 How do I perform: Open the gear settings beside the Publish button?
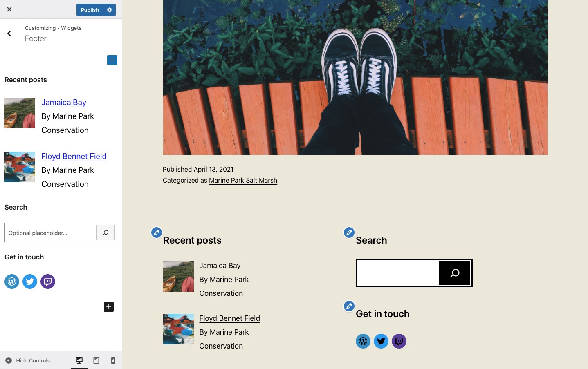pos(108,9)
